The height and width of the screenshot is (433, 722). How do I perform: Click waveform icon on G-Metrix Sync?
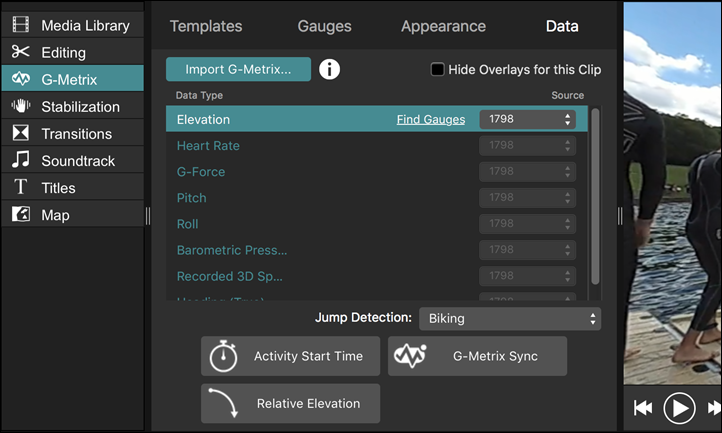(x=410, y=356)
